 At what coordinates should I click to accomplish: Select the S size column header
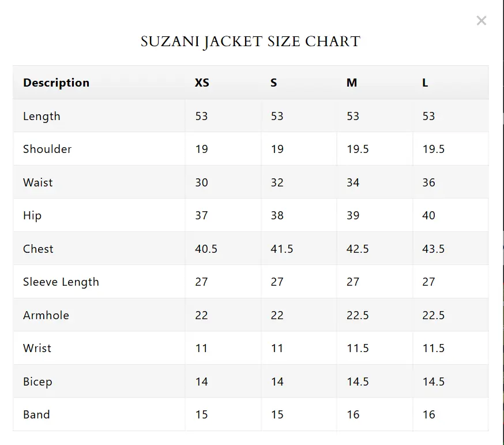coord(274,83)
